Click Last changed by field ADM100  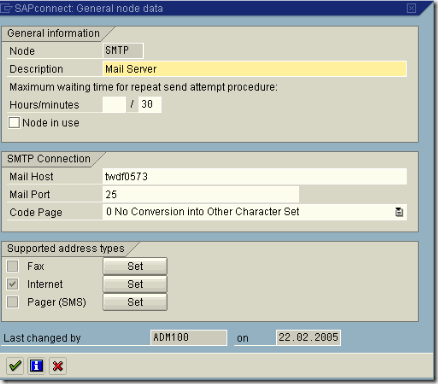189,338
